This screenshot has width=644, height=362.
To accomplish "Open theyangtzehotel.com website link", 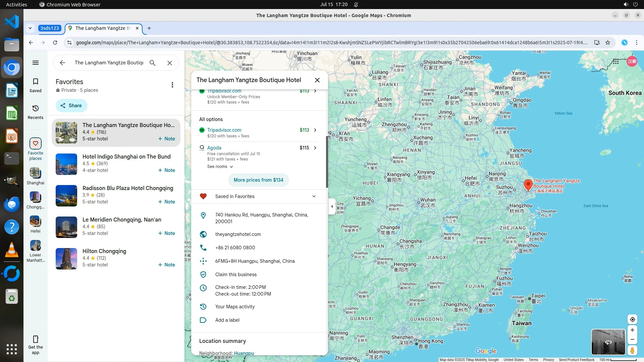I will 238,234.
